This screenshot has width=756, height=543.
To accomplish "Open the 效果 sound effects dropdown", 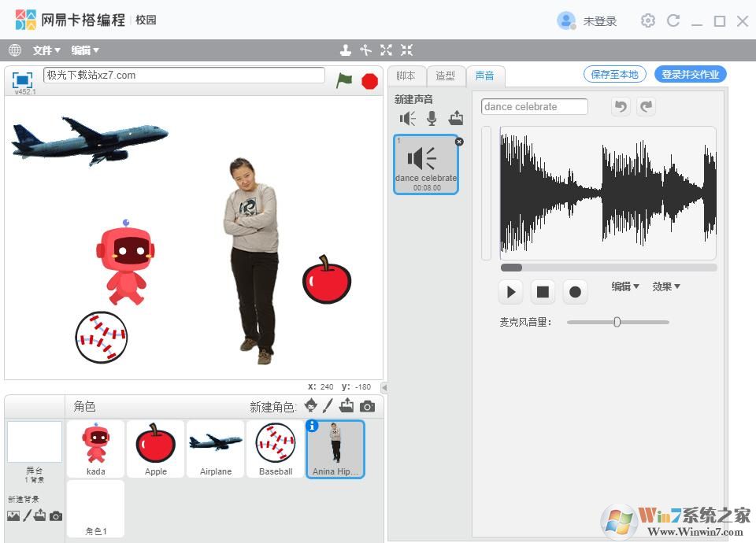I will (665, 286).
